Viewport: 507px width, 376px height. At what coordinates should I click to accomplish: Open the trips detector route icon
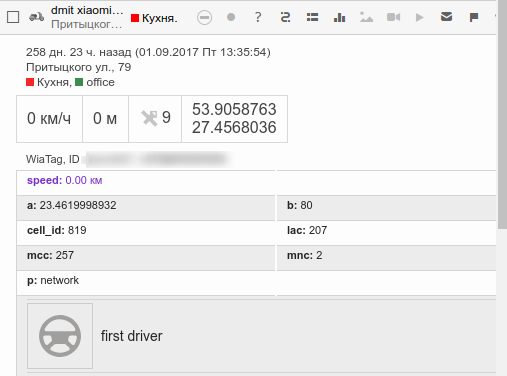285,17
